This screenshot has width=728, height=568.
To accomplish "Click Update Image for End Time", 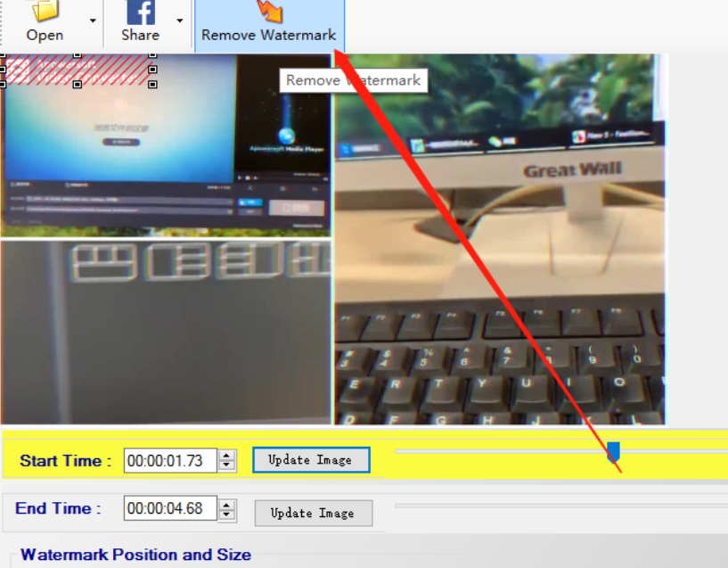I will (314, 514).
